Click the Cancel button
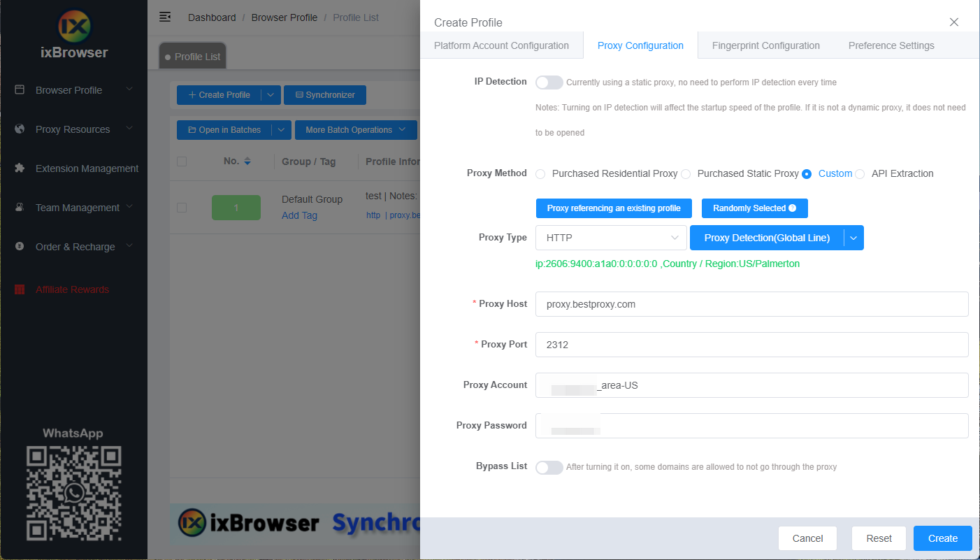Screen dimensions: 980x560 click(x=807, y=538)
